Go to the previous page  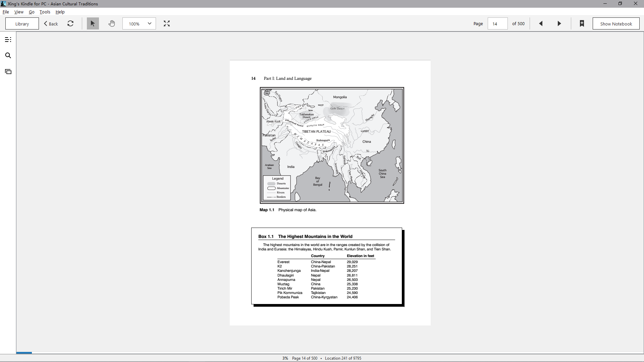[x=541, y=23]
